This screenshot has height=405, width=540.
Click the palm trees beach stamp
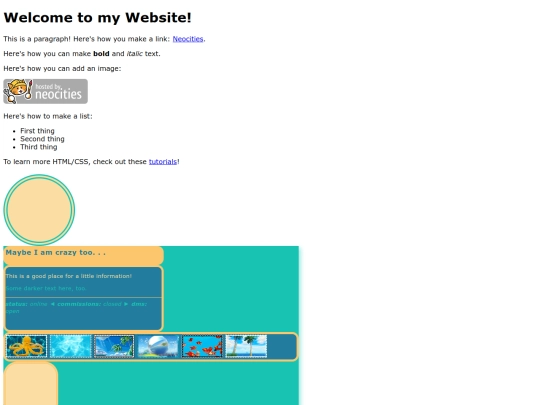(x=246, y=346)
